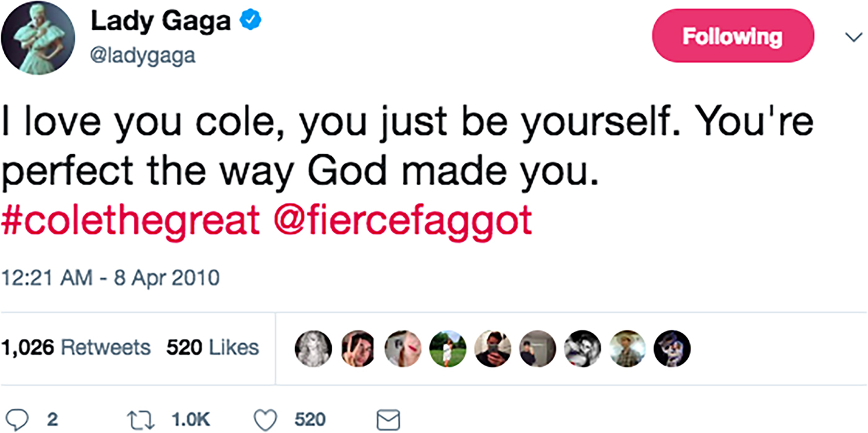Open the mentioned user's profile after the hashtag

pyautogui.click(x=403, y=222)
